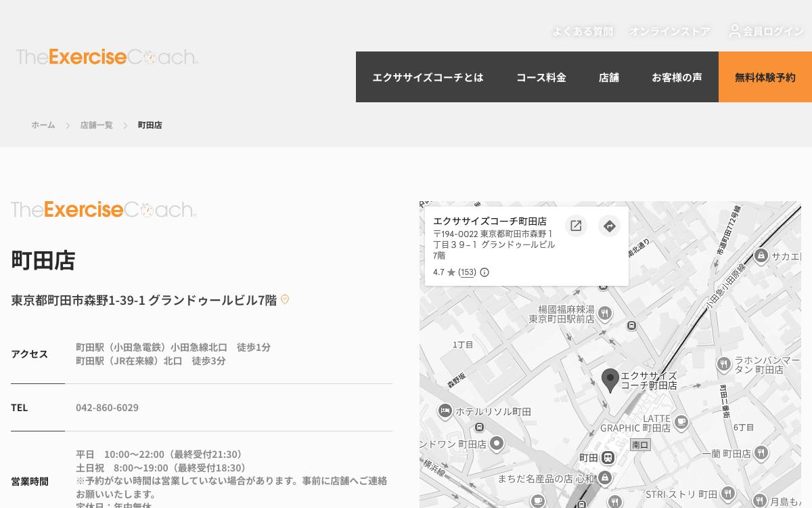Open the よくある質問 link

click(x=583, y=31)
